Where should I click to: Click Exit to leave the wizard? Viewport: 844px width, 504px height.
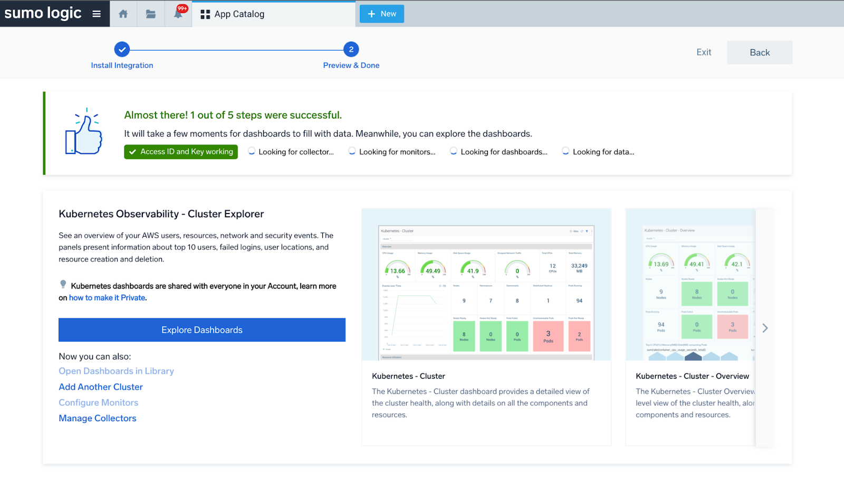click(x=704, y=52)
